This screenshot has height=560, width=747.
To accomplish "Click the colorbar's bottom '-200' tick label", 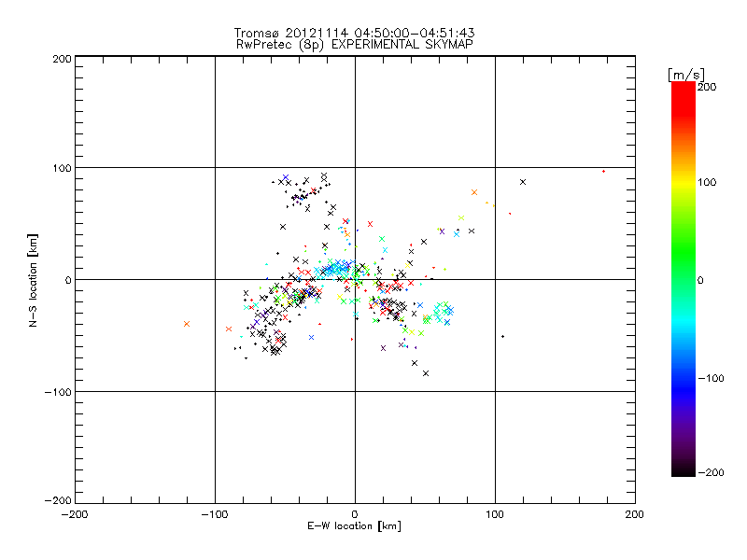I will [x=711, y=472].
